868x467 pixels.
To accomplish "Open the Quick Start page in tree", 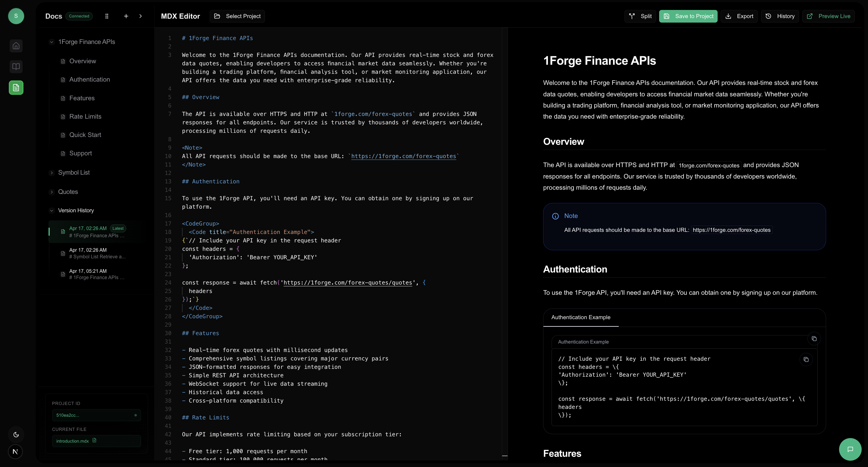I will pyautogui.click(x=85, y=135).
